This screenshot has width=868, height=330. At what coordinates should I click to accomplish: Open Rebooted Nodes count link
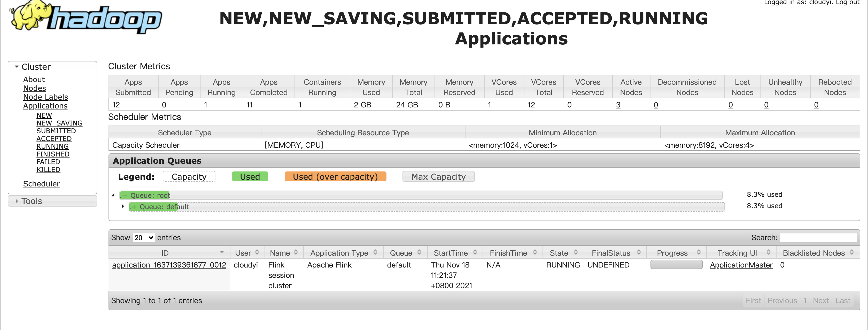pyautogui.click(x=816, y=105)
